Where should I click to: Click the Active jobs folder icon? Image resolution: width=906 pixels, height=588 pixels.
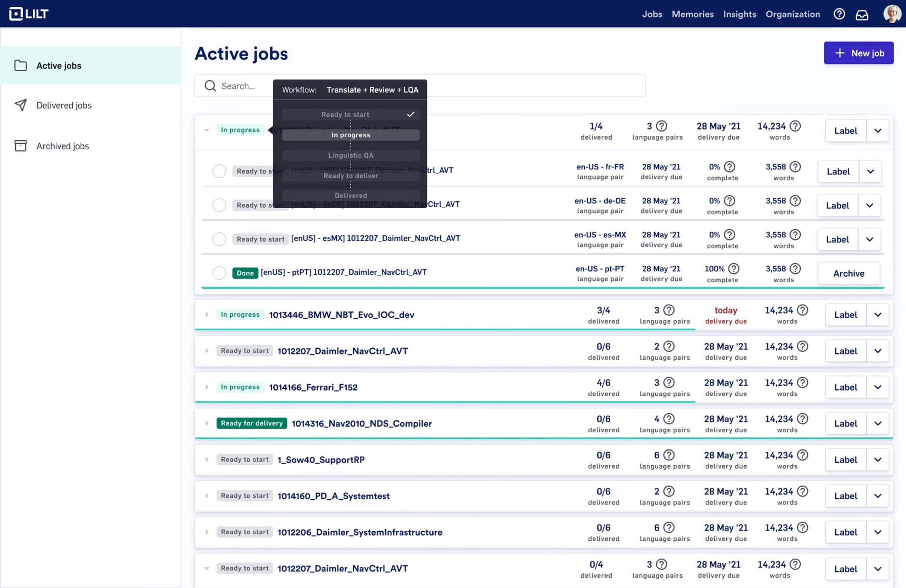(x=20, y=65)
